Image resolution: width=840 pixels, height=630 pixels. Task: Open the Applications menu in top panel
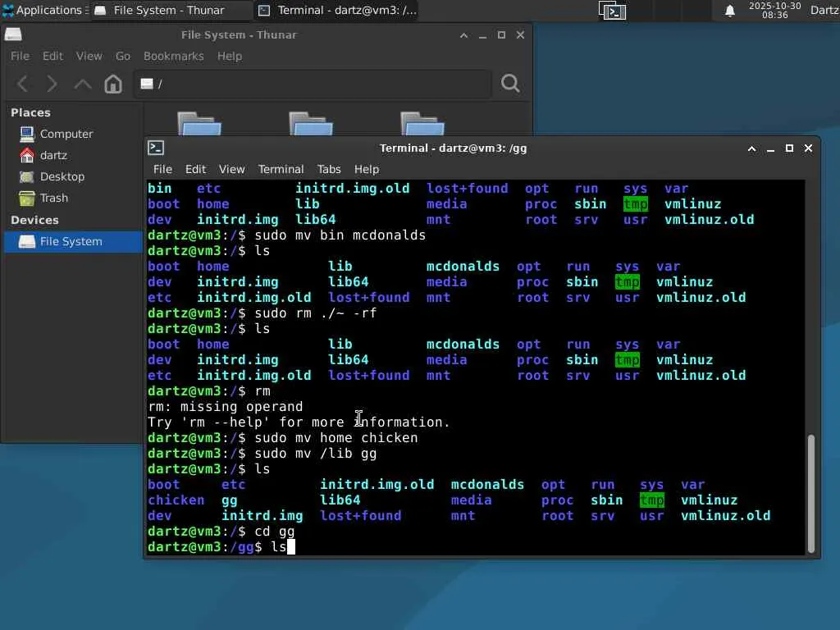[45, 10]
